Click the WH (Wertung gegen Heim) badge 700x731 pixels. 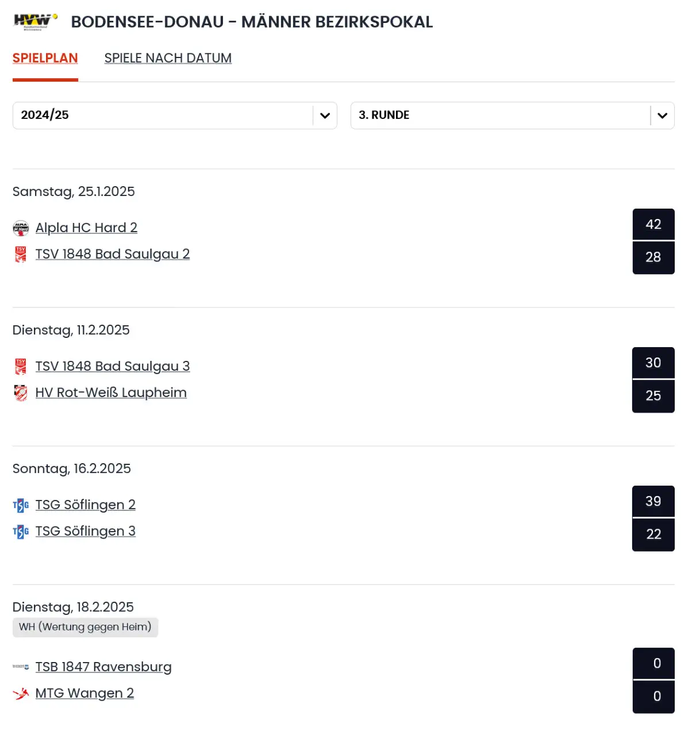tap(85, 627)
